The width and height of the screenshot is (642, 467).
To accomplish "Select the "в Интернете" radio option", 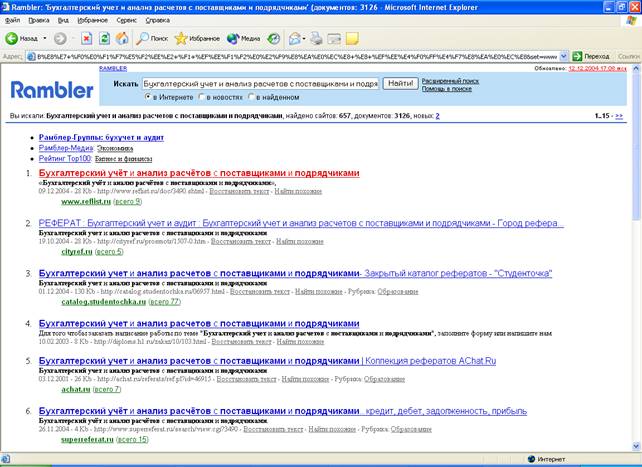I will point(149,98).
